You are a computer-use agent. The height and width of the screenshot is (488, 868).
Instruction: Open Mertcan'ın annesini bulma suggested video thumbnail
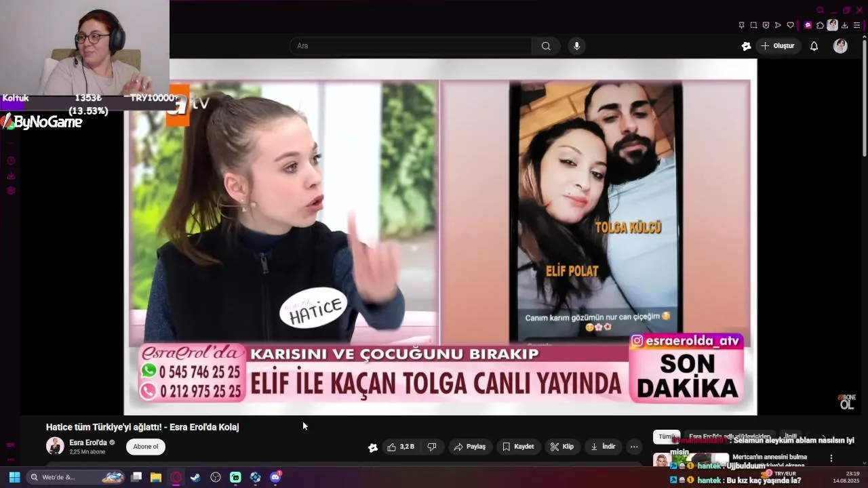tap(690, 460)
